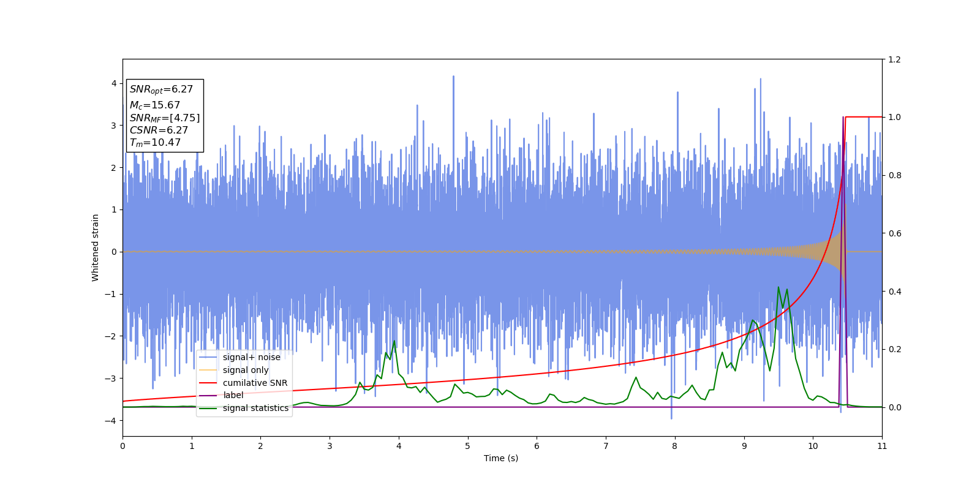Click x-axis tick label 8
The image size is (980, 490).
click(675, 447)
